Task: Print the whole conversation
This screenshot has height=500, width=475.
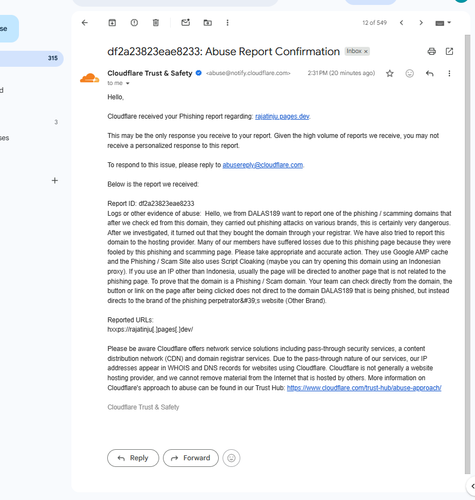Action: [x=432, y=51]
